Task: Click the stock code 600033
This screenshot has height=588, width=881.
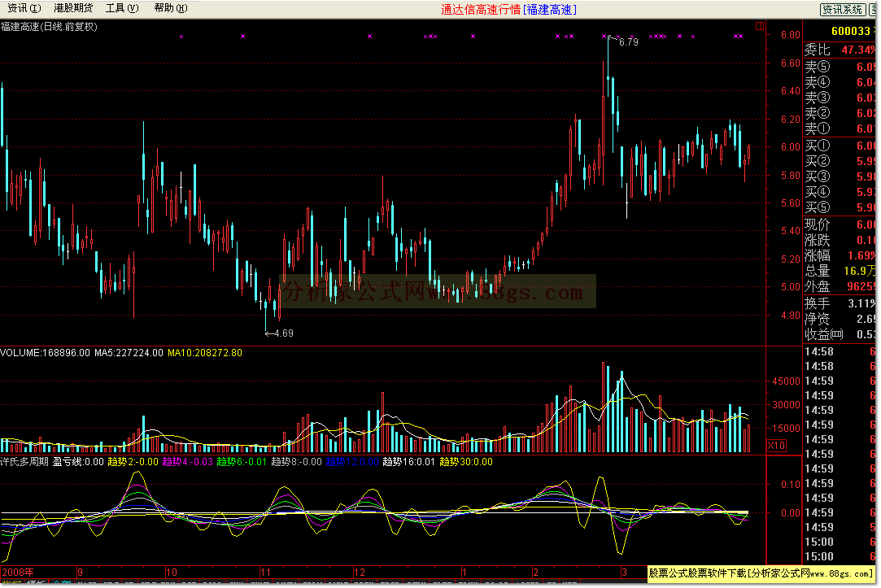Action: click(851, 31)
